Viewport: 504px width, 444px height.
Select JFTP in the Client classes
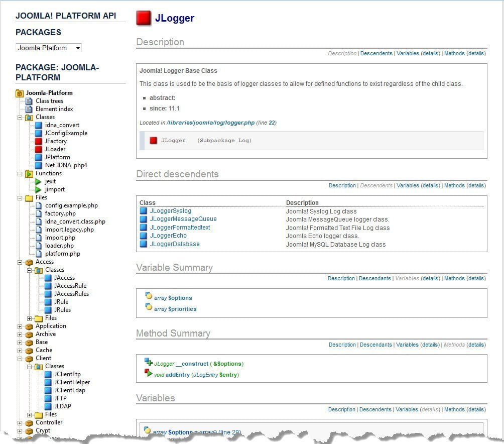[60, 398]
